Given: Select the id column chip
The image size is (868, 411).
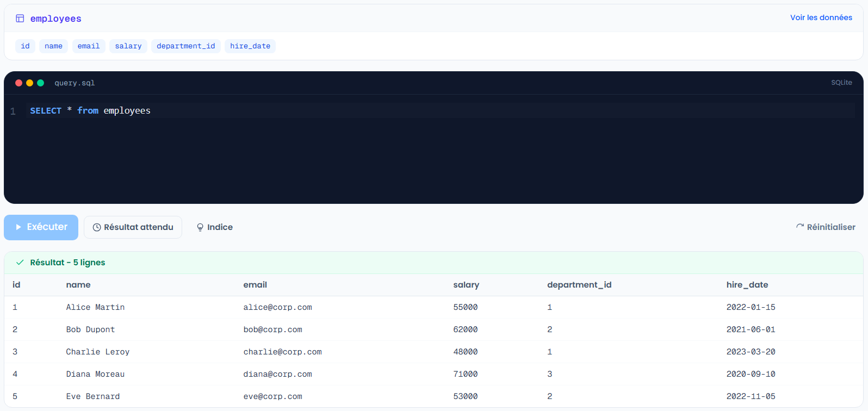Looking at the screenshot, I should [x=26, y=46].
